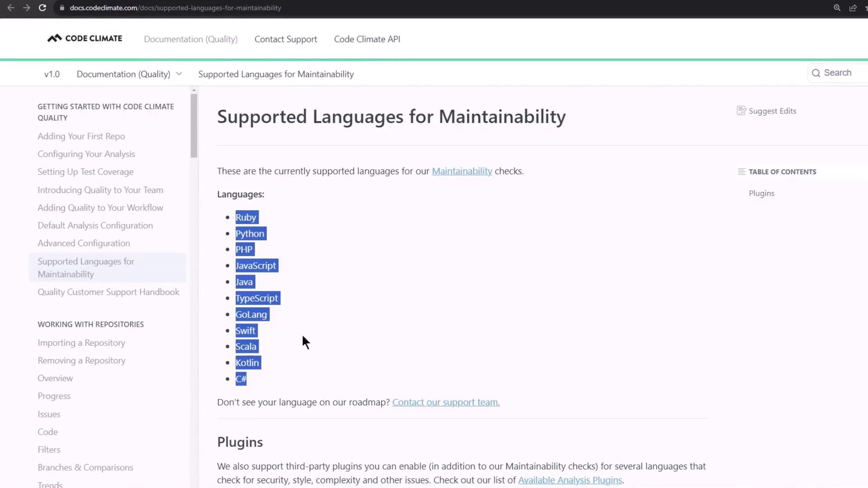
Task: Click the share page icon
Action: [853, 8]
